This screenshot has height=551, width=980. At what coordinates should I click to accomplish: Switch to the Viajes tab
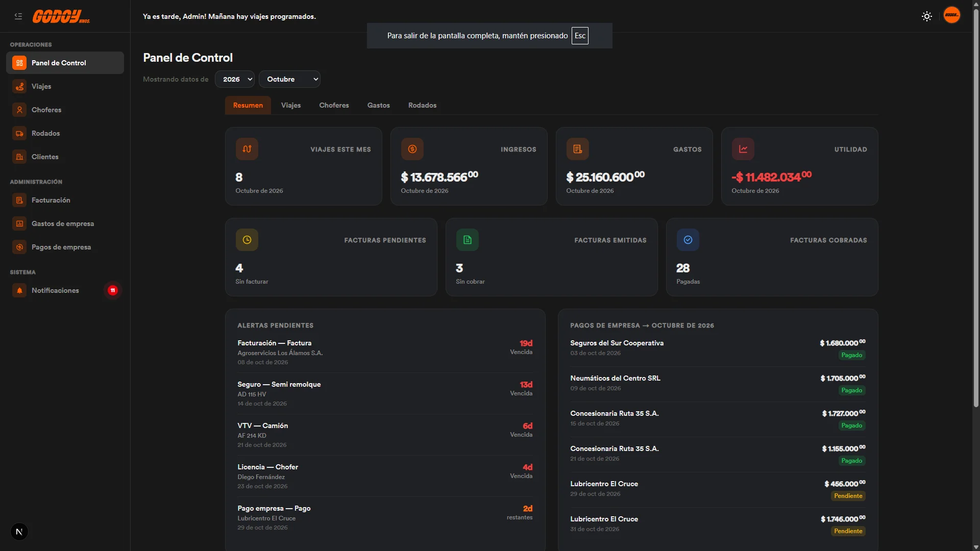[291, 105]
